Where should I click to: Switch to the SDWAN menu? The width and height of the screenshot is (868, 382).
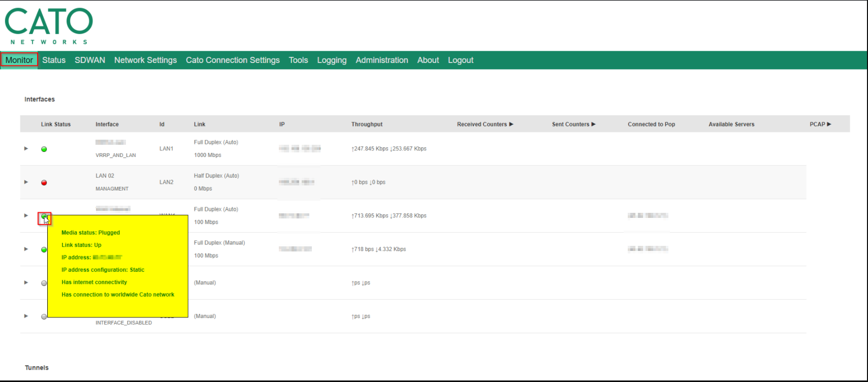90,60
